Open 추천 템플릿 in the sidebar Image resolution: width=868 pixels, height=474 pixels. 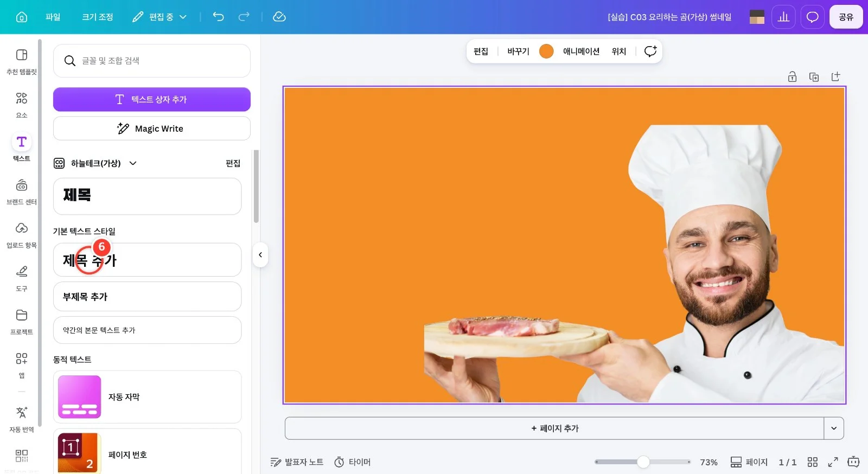pyautogui.click(x=22, y=62)
